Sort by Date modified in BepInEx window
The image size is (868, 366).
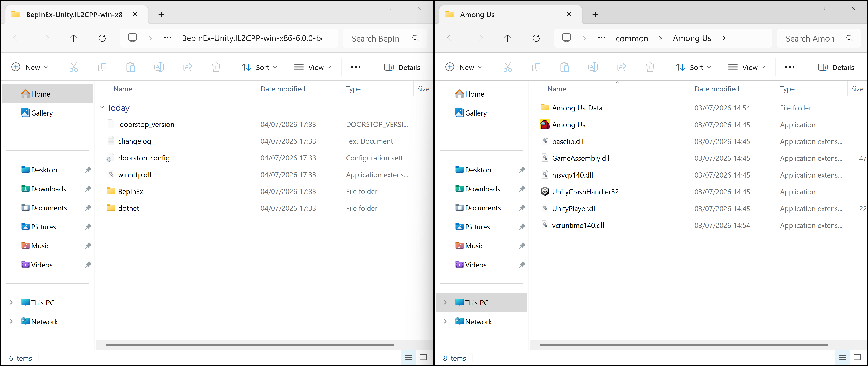tap(283, 89)
